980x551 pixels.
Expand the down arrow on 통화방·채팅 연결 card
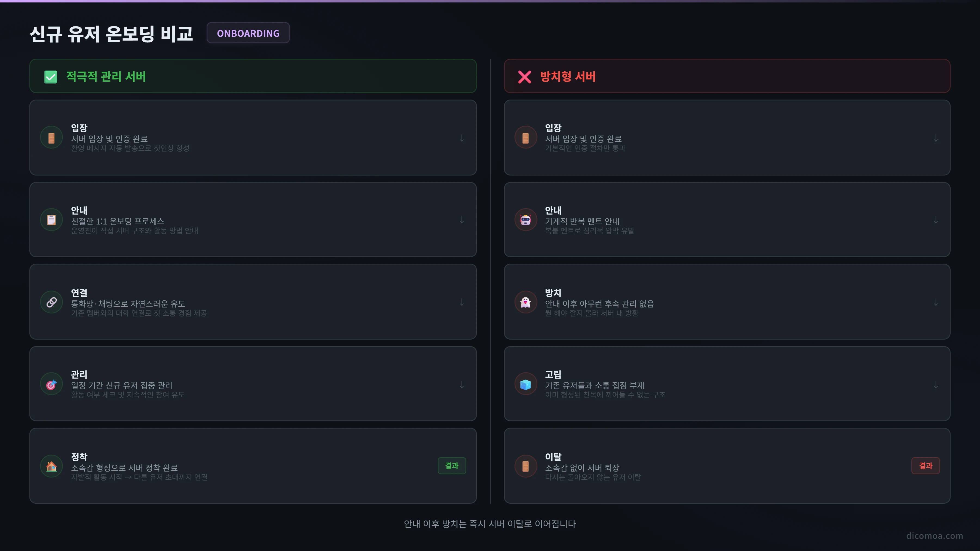click(x=461, y=302)
